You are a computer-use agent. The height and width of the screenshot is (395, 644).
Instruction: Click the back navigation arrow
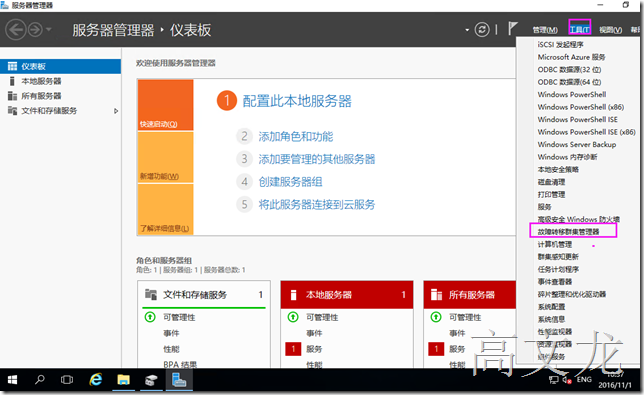[x=16, y=30]
